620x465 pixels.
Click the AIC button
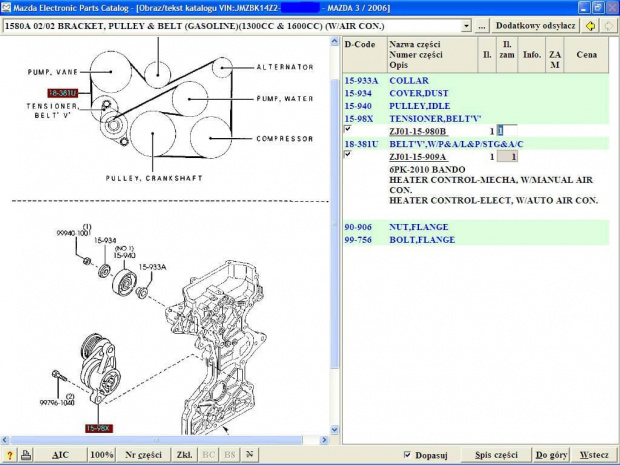(60, 455)
